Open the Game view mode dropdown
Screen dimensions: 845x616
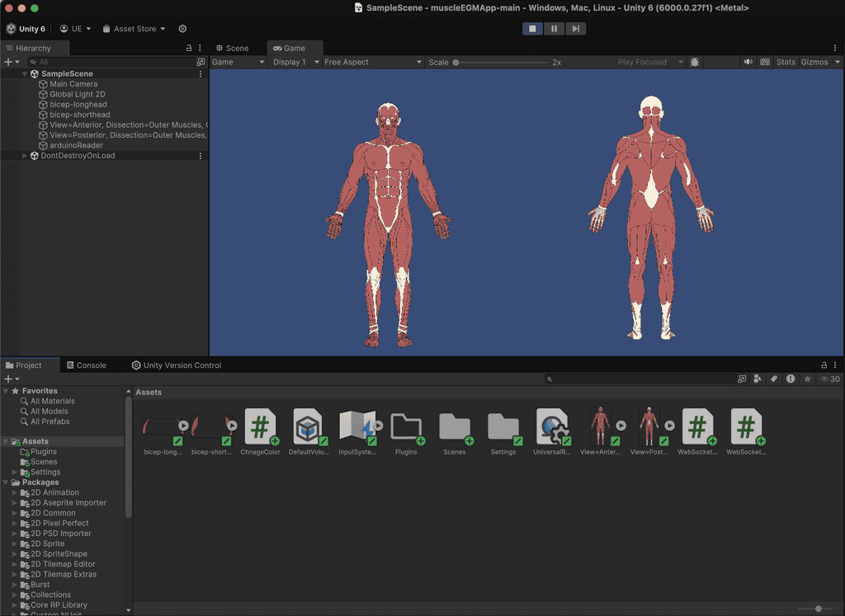(238, 62)
